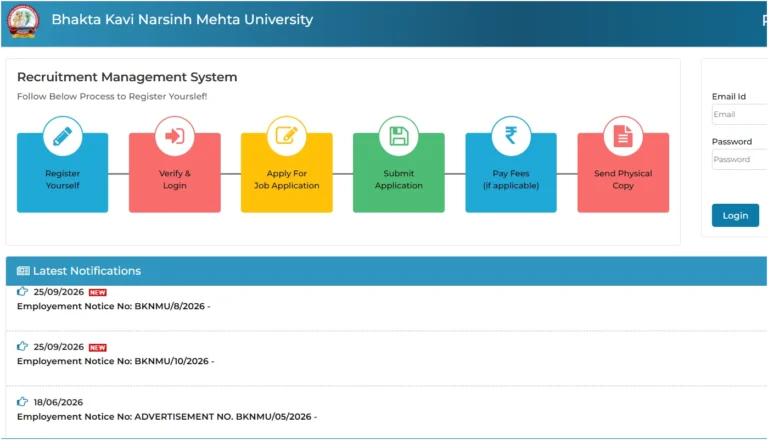Click the date 18/06/2026
768x440 pixels.
(x=58, y=402)
